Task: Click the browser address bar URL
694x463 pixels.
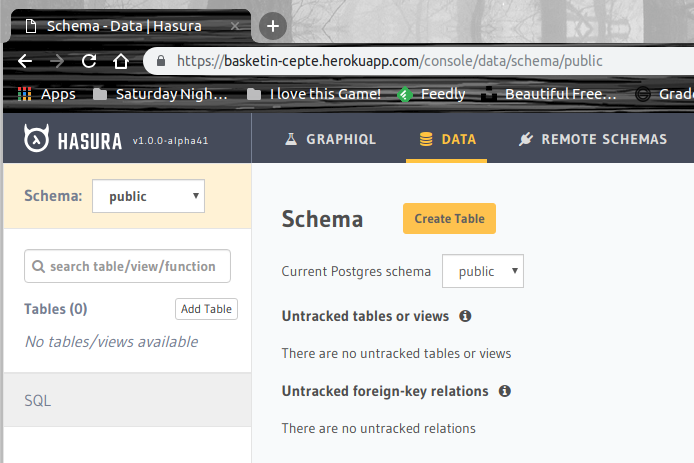Action: 390,61
